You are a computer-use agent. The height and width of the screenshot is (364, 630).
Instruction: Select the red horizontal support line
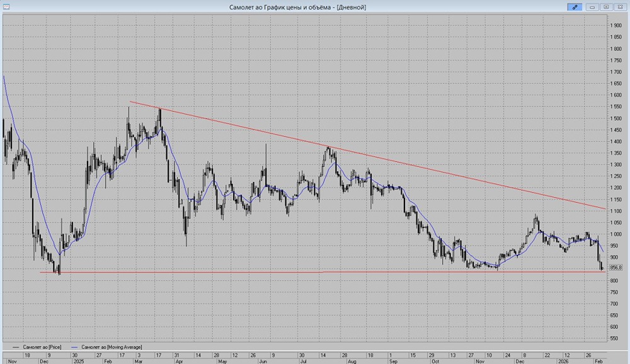point(252,272)
